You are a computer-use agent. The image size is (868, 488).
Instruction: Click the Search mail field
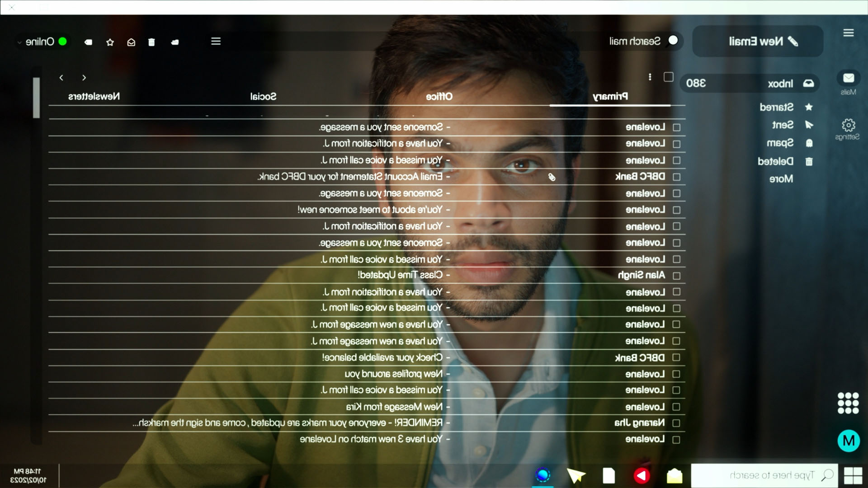635,41
